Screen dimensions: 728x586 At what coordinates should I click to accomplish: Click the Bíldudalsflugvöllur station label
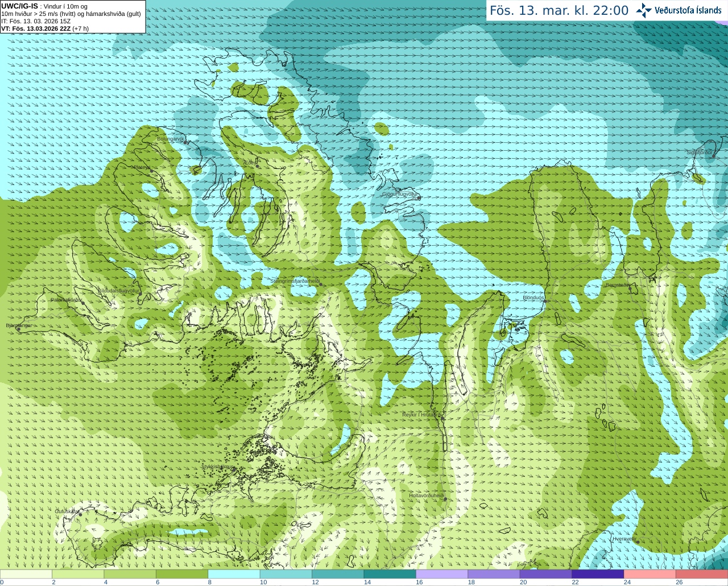[x=118, y=290]
